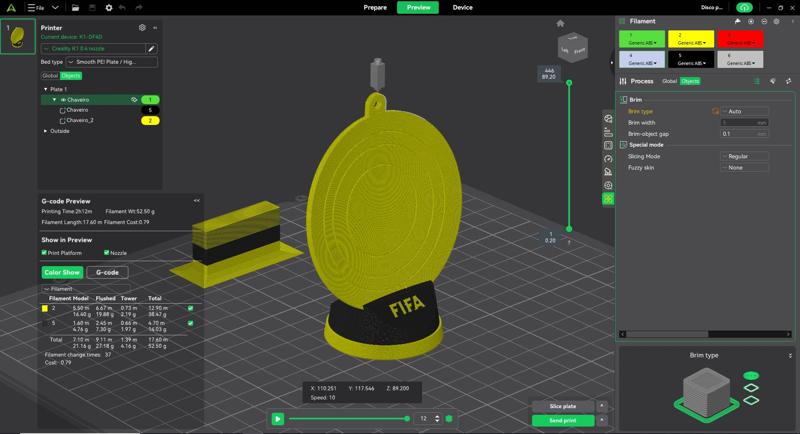Click the Send print button

pos(563,420)
